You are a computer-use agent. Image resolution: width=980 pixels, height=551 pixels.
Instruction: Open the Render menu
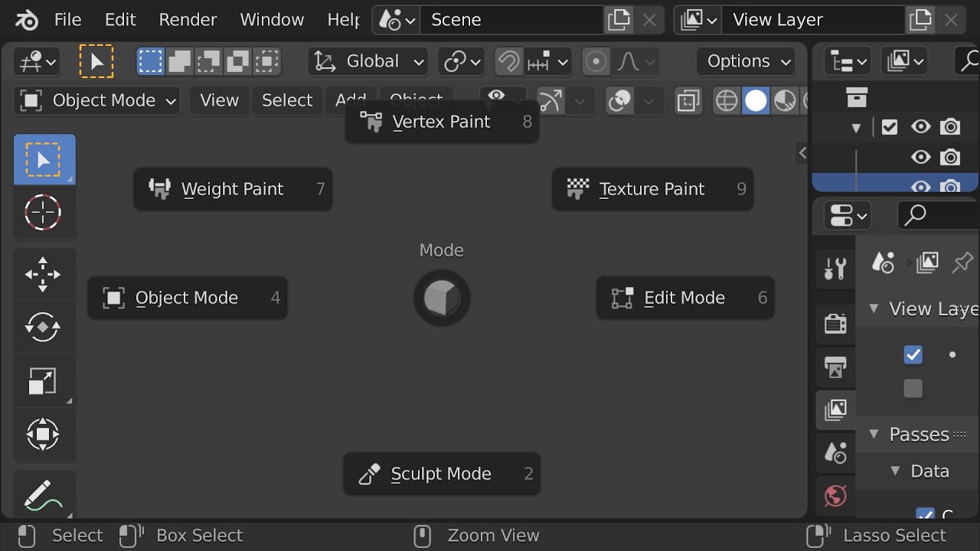pos(188,20)
